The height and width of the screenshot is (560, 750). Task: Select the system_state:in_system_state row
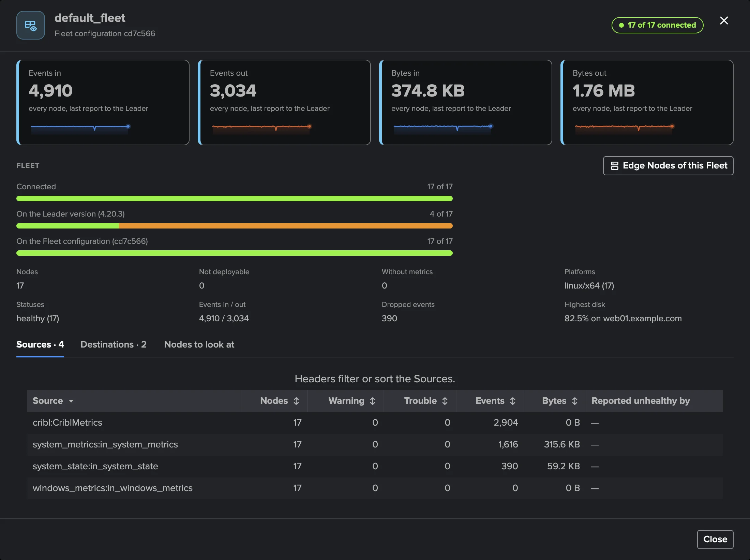tap(375, 467)
